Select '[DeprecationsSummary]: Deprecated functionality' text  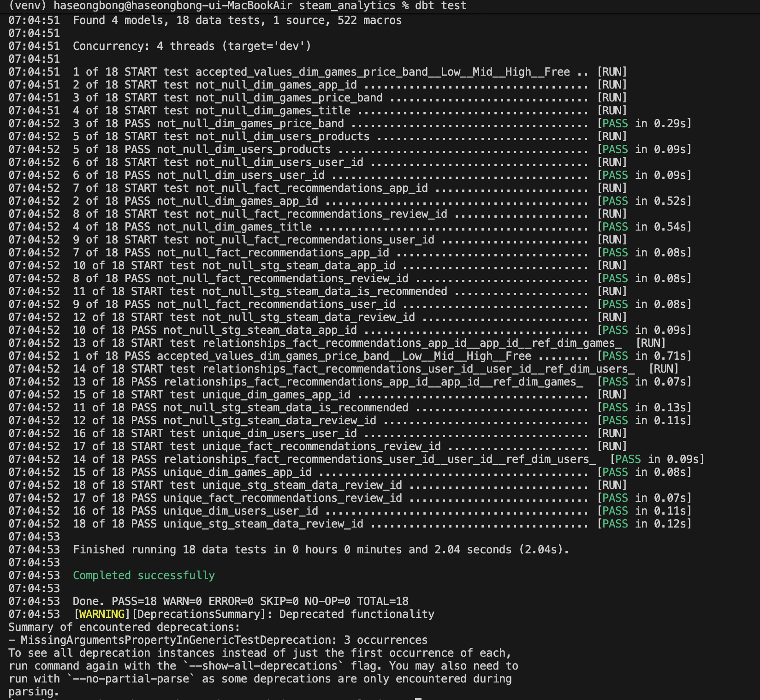click(283, 614)
